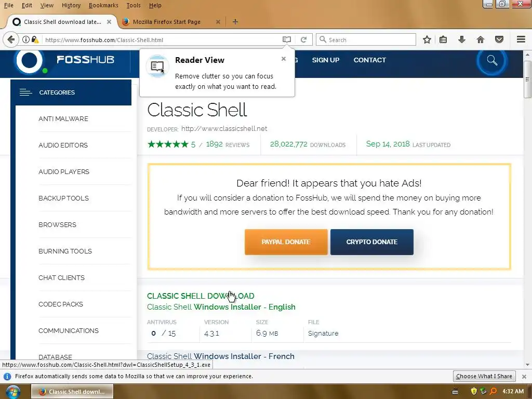Reload the page with refresh icon

click(x=303, y=39)
